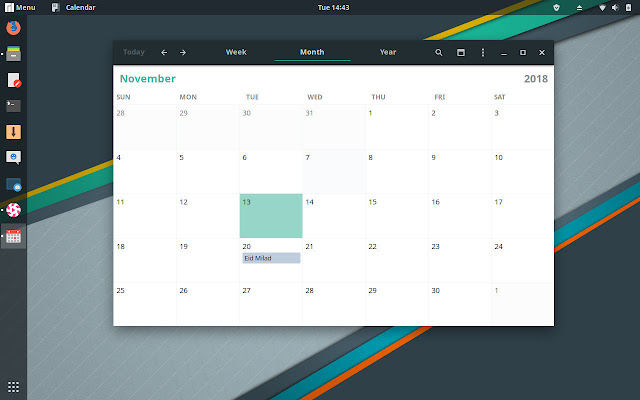Go to next month with right arrow

click(183, 52)
